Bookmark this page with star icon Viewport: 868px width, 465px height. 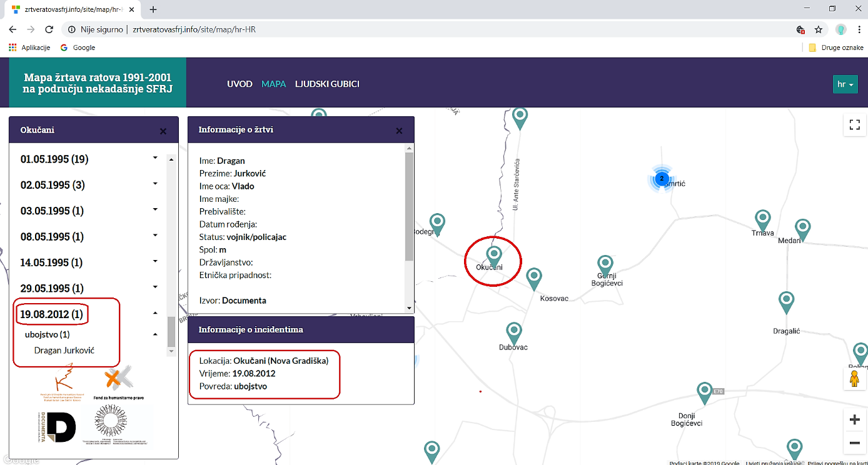818,29
